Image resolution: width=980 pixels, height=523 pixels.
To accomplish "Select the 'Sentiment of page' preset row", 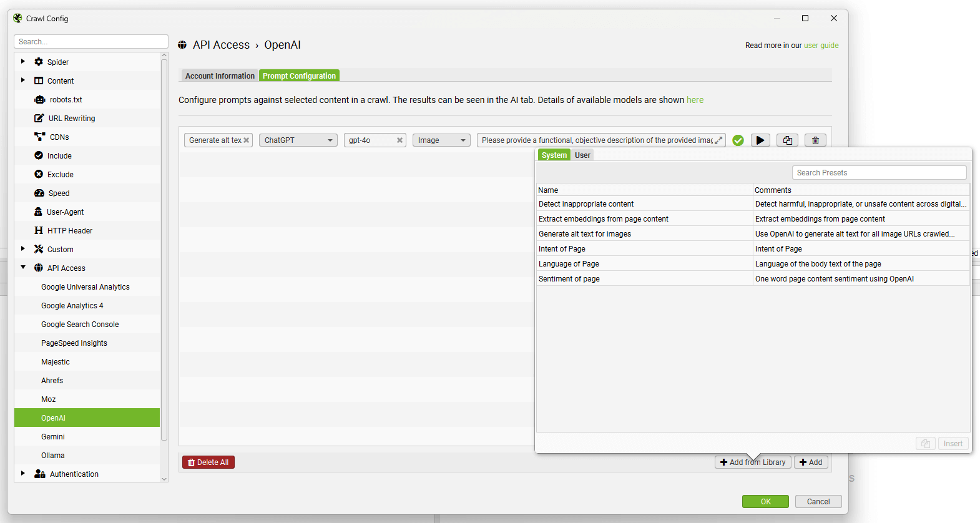I will pos(569,279).
